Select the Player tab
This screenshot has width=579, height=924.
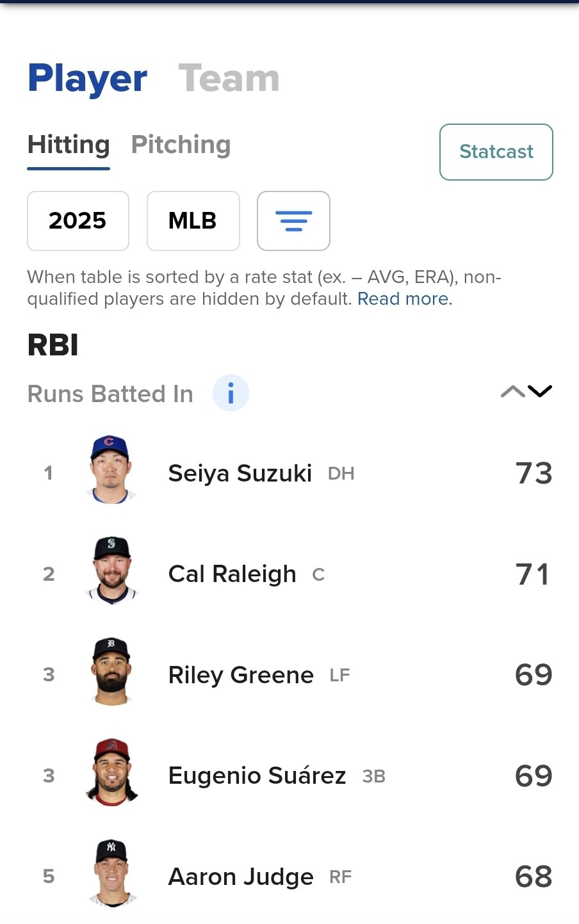point(87,79)
